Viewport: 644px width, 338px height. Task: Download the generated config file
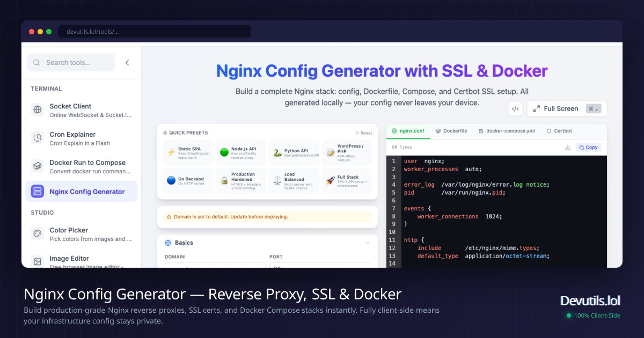(x=568, y=148)
